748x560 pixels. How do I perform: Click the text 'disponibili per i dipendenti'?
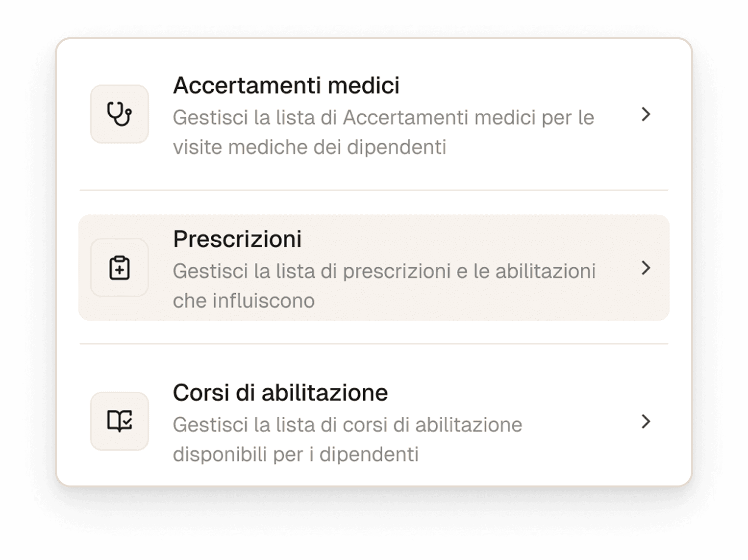click(296, 454)
